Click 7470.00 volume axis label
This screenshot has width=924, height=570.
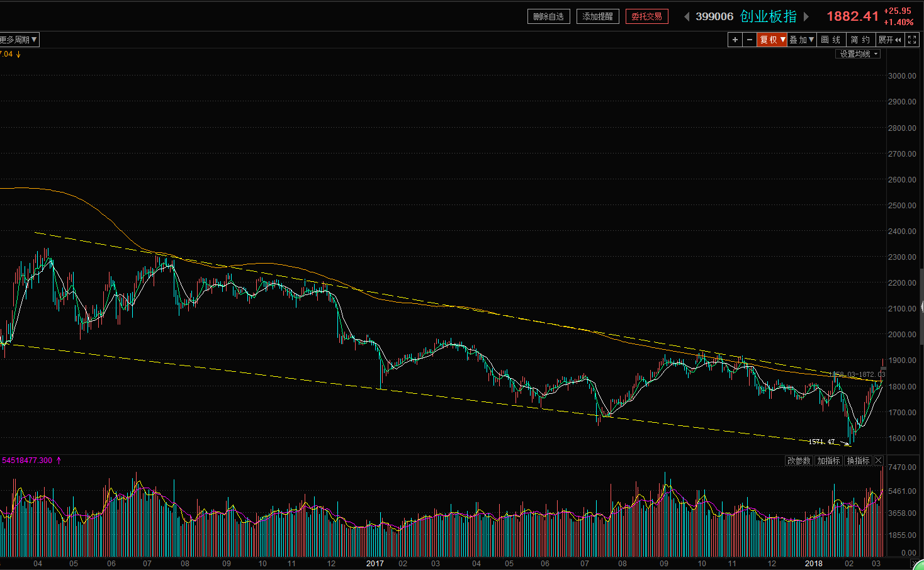pyautogui.click(x=902, y=467)
